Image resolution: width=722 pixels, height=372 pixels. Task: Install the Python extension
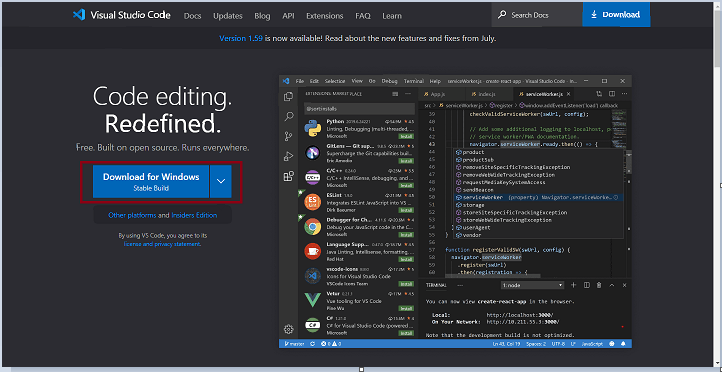(x=406, y=136)
